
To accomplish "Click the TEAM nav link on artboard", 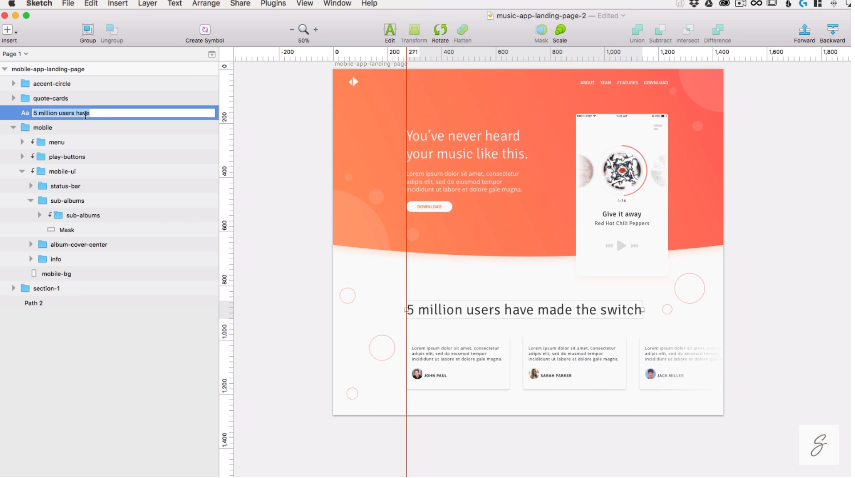I will pyautogui.click(x=605, y=83).
